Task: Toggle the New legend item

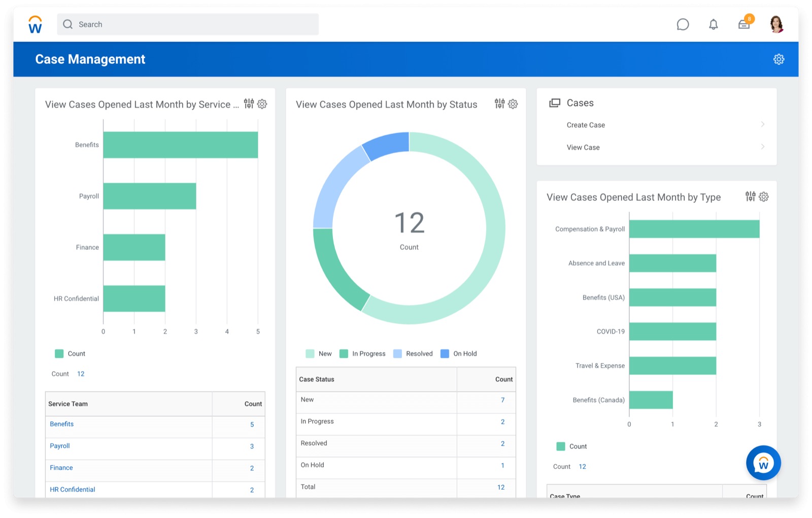Action: (319, 353)
